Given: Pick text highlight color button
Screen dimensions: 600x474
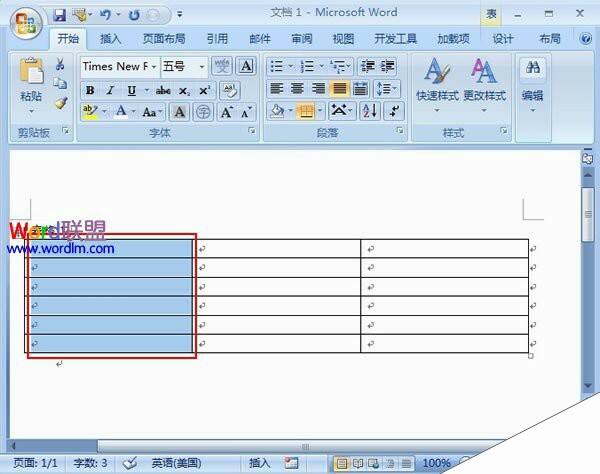Looking at the screenshot, I should [x=90, y=112].
